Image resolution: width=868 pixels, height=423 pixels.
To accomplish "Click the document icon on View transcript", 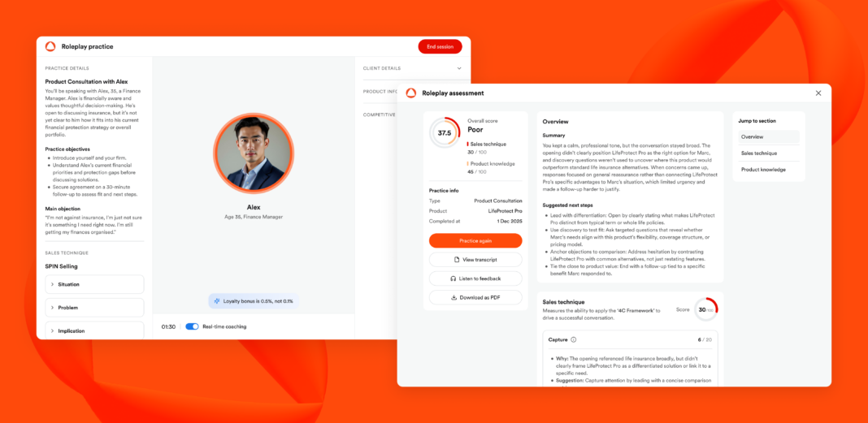I will [x=457, y=260].
